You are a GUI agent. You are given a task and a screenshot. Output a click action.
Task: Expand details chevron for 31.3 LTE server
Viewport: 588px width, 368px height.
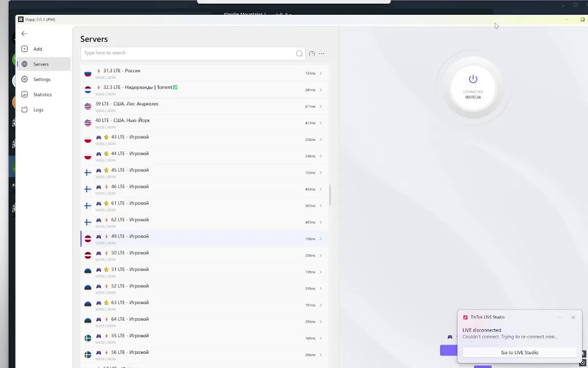(x=321, y=73)
